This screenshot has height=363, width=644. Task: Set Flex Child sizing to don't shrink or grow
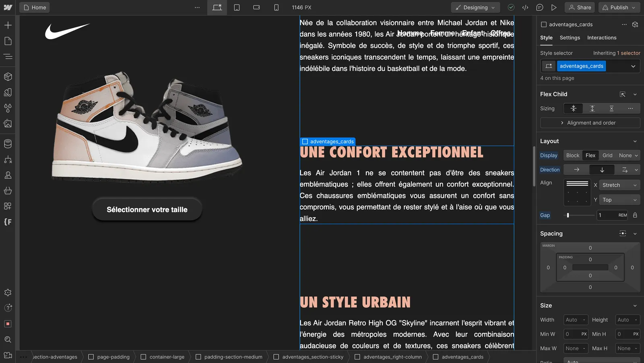(x=611, y=109)
